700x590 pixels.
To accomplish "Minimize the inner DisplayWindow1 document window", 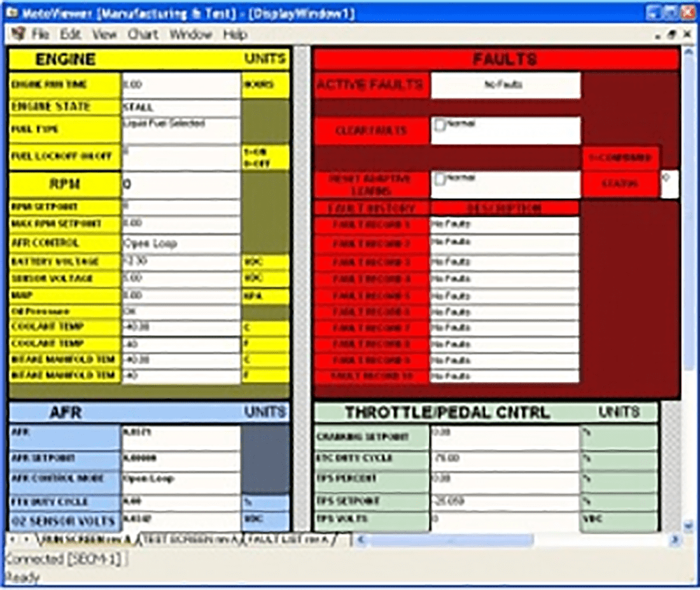I will [x=657, y=35].
